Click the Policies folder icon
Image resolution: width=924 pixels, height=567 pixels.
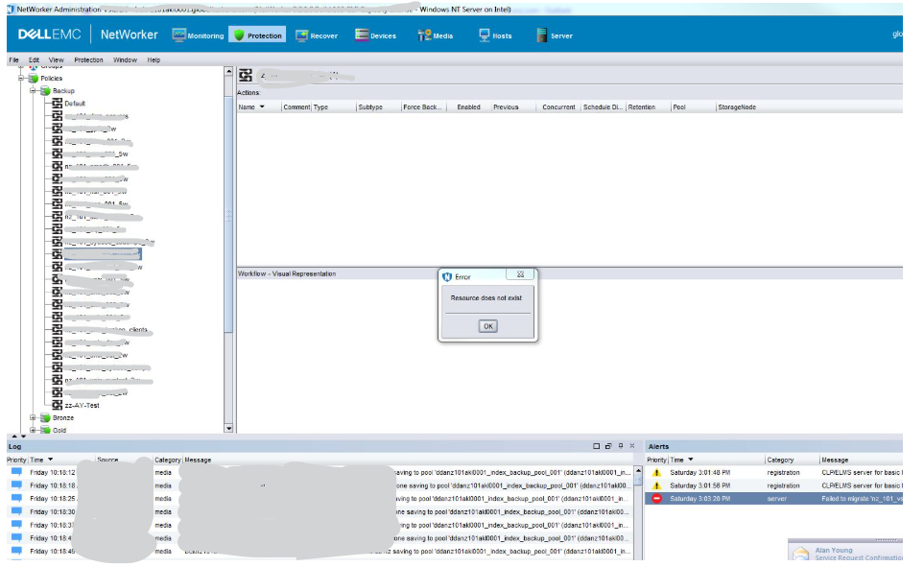click(x=34, y=78)
